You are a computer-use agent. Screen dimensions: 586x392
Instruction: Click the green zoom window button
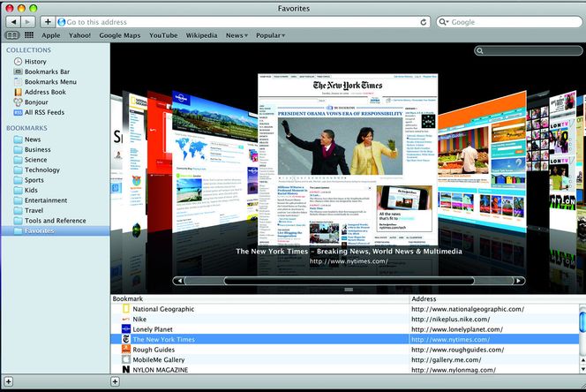pyautogui.click(x=34, y=8)
